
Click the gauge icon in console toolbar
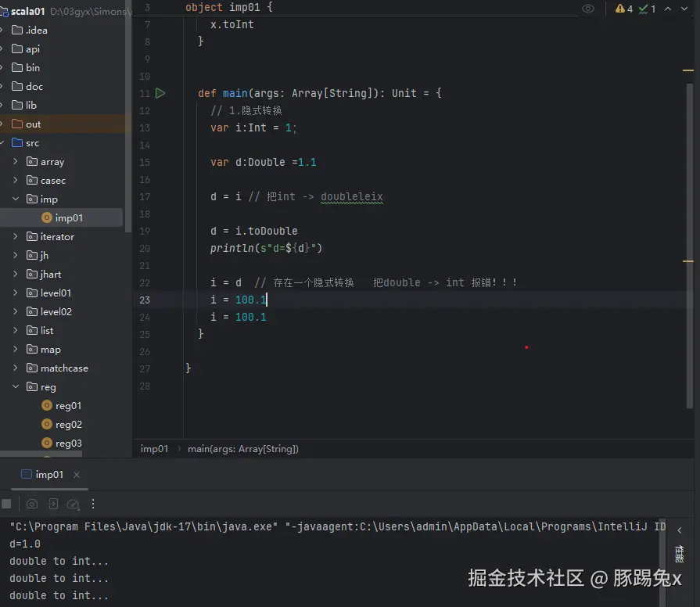click(71, 504)
